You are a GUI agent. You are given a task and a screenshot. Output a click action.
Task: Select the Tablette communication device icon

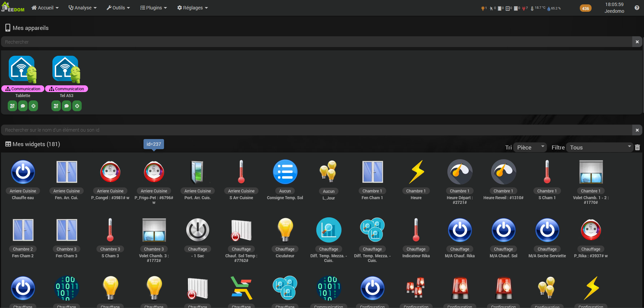click(23, 69)
